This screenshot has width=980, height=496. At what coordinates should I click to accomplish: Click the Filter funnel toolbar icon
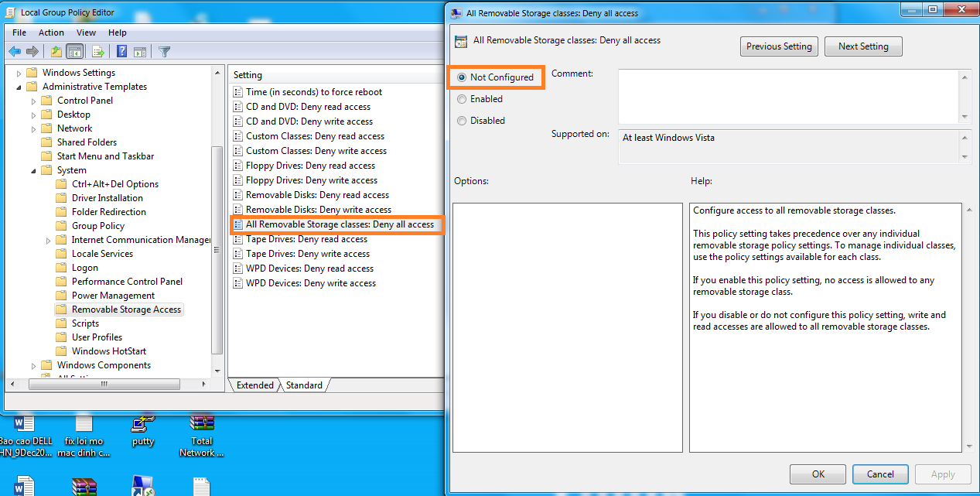[x=165, y=52]
